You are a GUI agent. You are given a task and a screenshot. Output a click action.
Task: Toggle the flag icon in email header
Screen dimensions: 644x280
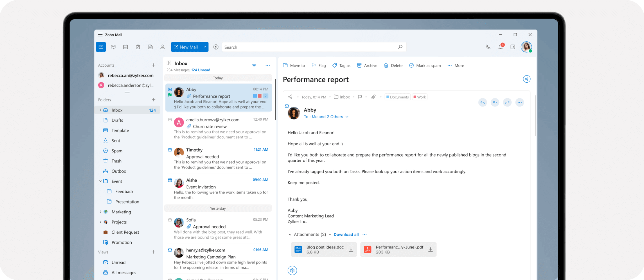pos(360,97)
